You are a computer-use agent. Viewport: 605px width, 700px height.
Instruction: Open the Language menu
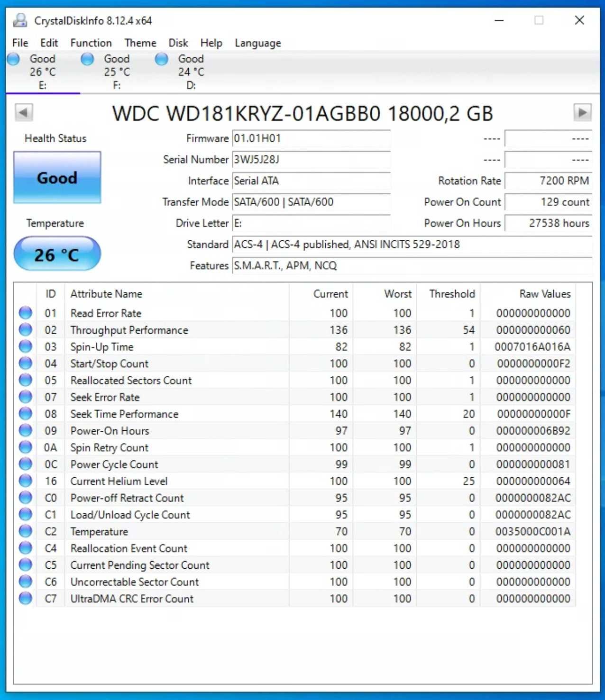tap(258, 43)
